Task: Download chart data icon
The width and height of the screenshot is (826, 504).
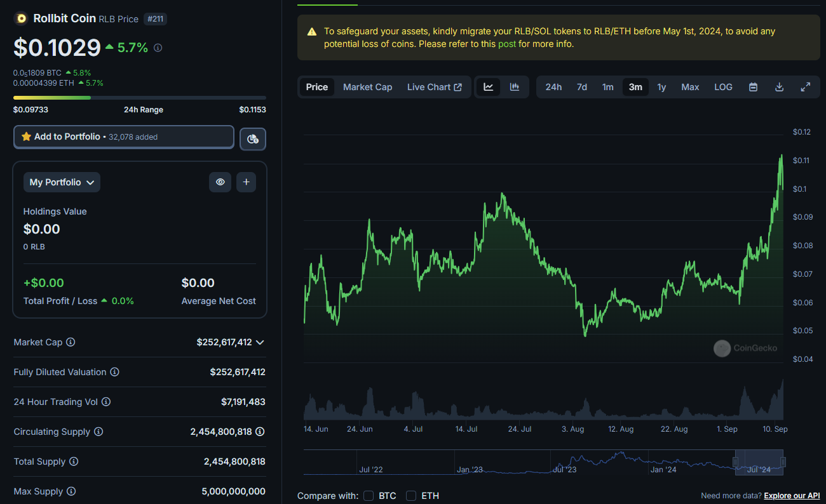Action: point(779,87)
